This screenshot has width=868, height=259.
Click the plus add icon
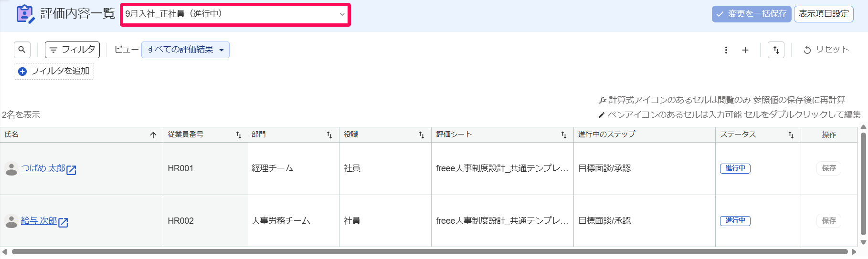[745, 50]
